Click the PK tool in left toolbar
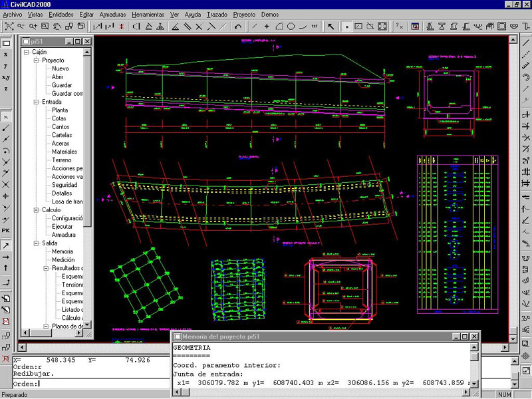 coord(6,230)
